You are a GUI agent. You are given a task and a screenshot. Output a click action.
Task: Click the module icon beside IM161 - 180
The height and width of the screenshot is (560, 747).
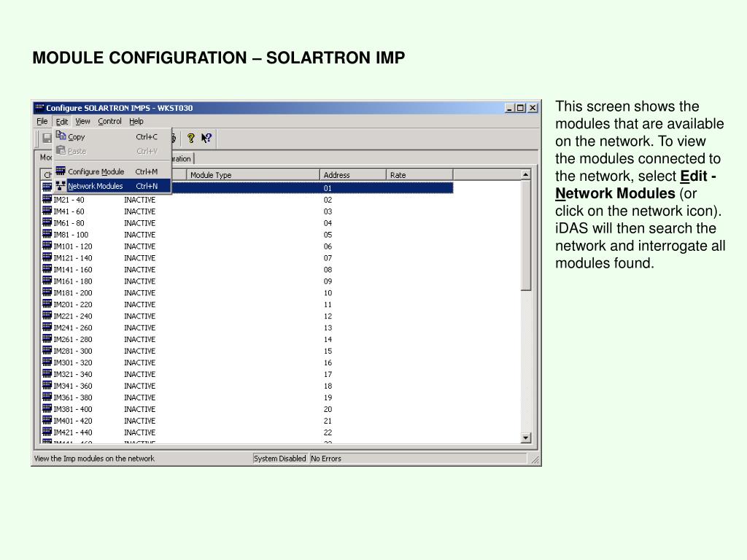pyautogui.click(x=47, y=281)
